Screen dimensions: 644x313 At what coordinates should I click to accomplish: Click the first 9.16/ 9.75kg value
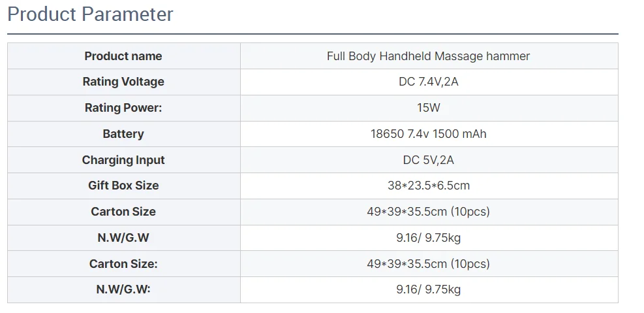pos(429,238)
